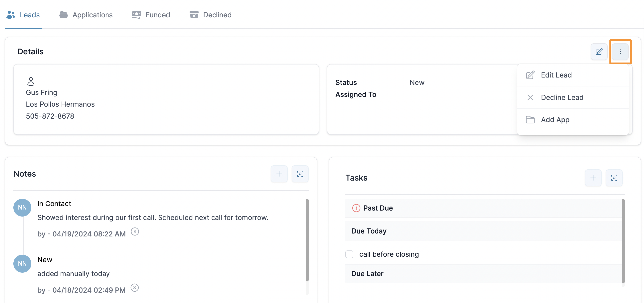Expand the Due Later task section
The height and width of the screenshot is (303, 644).
367,273
